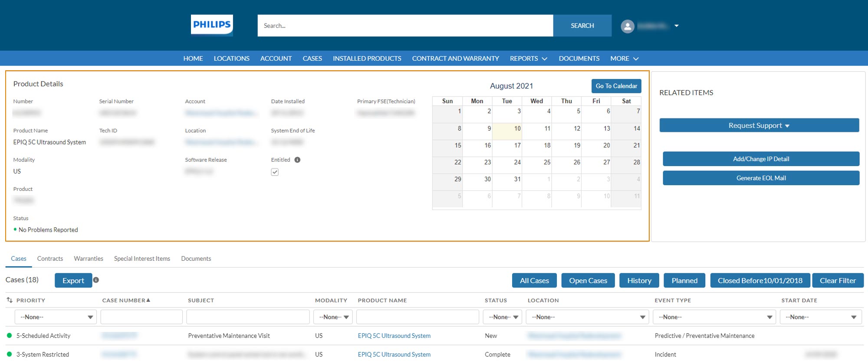Screen dimensions: 868x363
Task: Select August 10 on the calendar
Action: coord(507,131)
